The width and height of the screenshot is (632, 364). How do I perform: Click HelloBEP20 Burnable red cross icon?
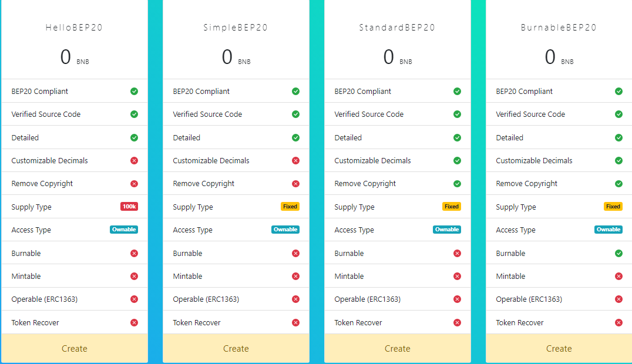(135, 253)
